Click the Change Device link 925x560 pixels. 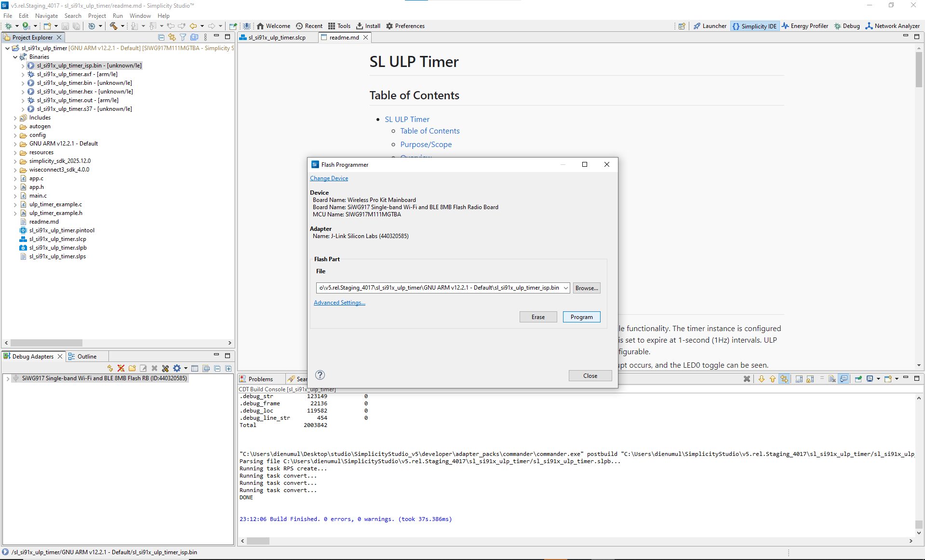pyautogui.click(x=329, y=178)
